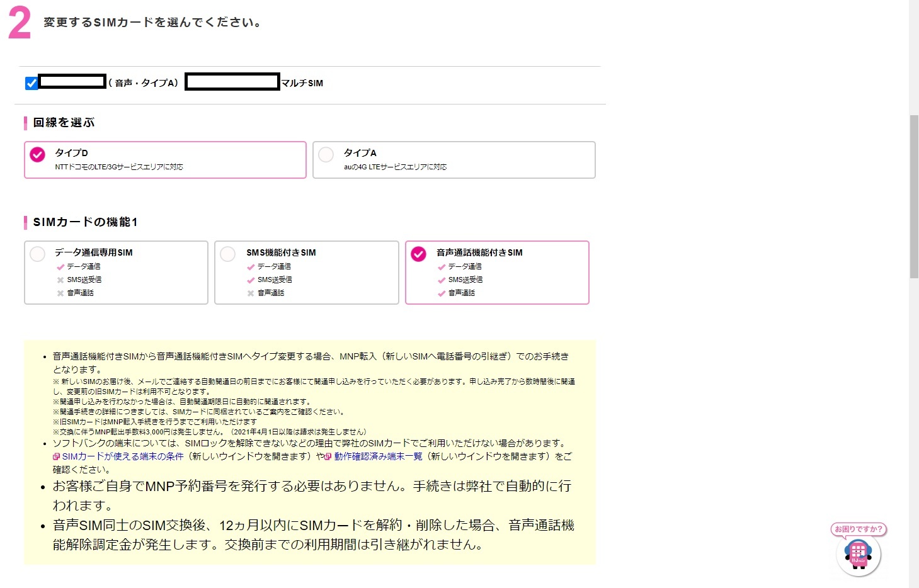
Task: Click new-window icon before 動作確認済み端末一覧
Action: 328,457
